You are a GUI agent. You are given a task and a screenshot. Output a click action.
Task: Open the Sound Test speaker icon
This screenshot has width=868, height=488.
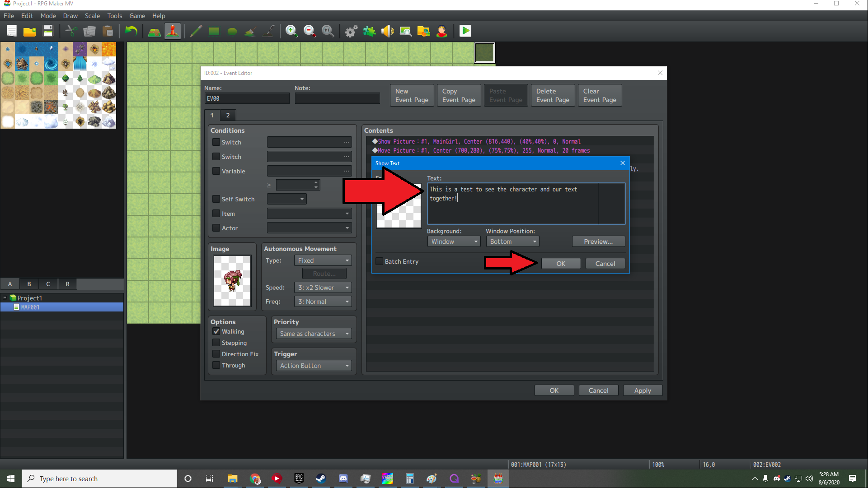coord(387,31)
